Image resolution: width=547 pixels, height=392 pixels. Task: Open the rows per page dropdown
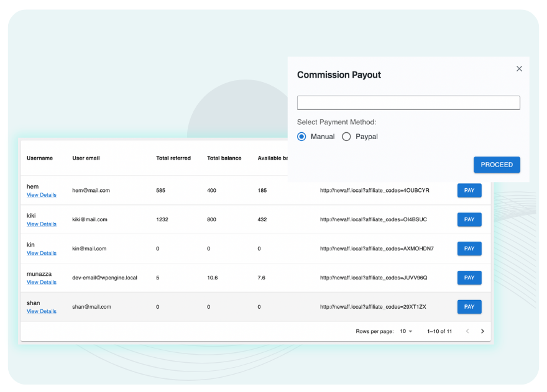click(x=406, y=331)
